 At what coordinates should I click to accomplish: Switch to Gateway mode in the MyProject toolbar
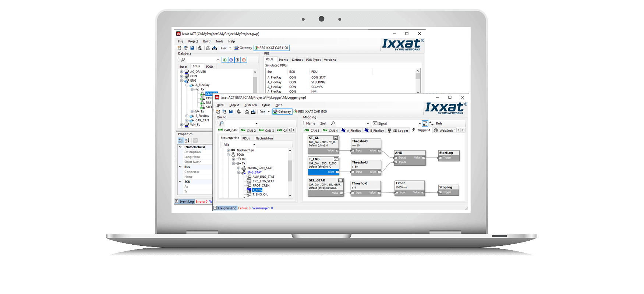pos(243,48)
